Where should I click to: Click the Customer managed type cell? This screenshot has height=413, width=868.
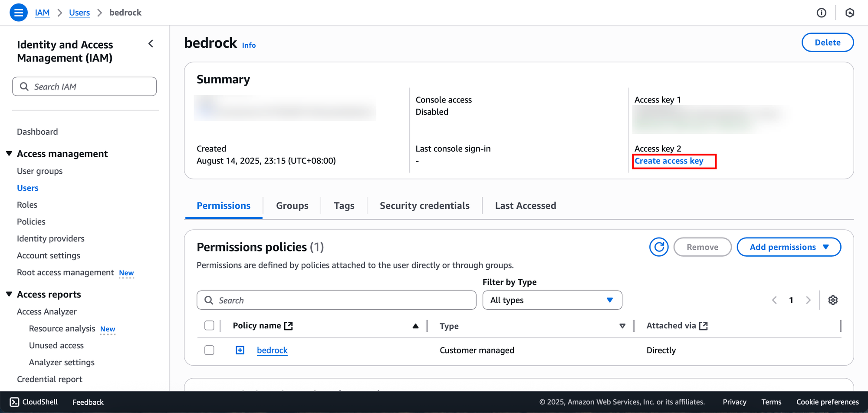coord(477,350)
